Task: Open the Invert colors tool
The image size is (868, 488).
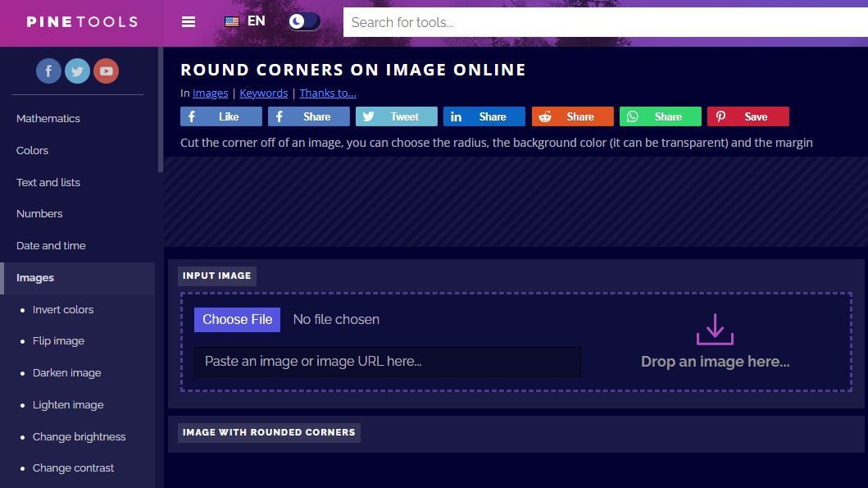Action: pos(63,310)
